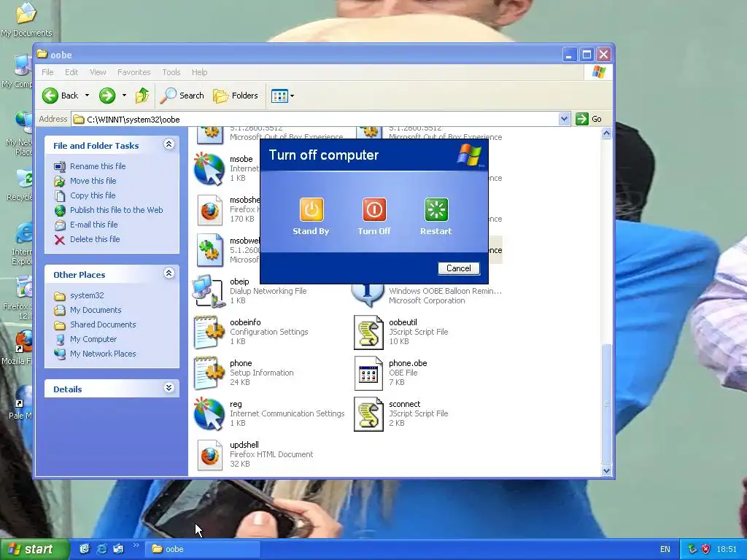Image resolution: width=747 pixels, height=560 pixels.
Task: Click the taskbar clock showing 18:51
Action: 727,549
